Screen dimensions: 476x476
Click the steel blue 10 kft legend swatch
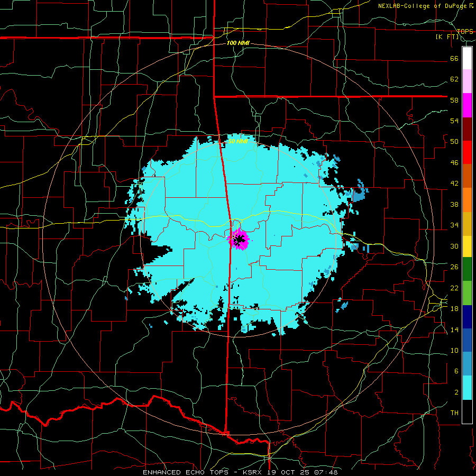coord(467,364)
